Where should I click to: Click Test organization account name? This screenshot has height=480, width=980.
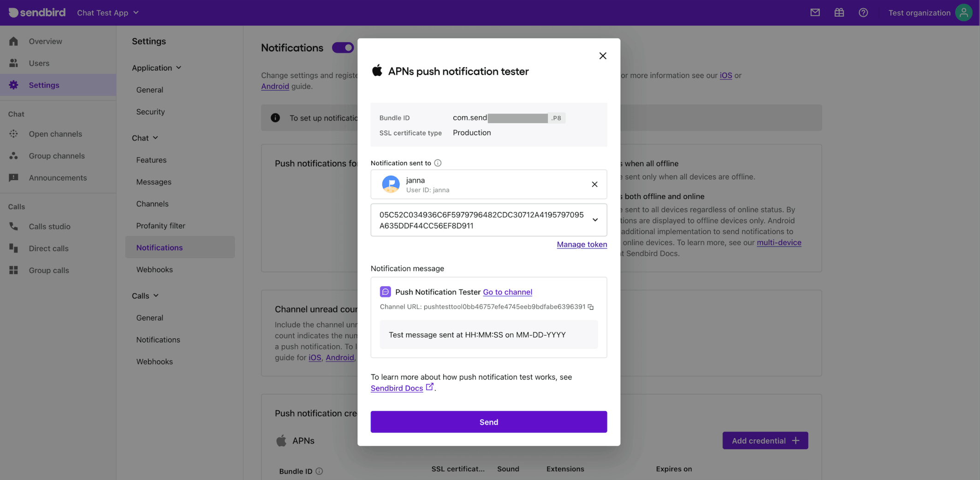click(x=919, y=12)
